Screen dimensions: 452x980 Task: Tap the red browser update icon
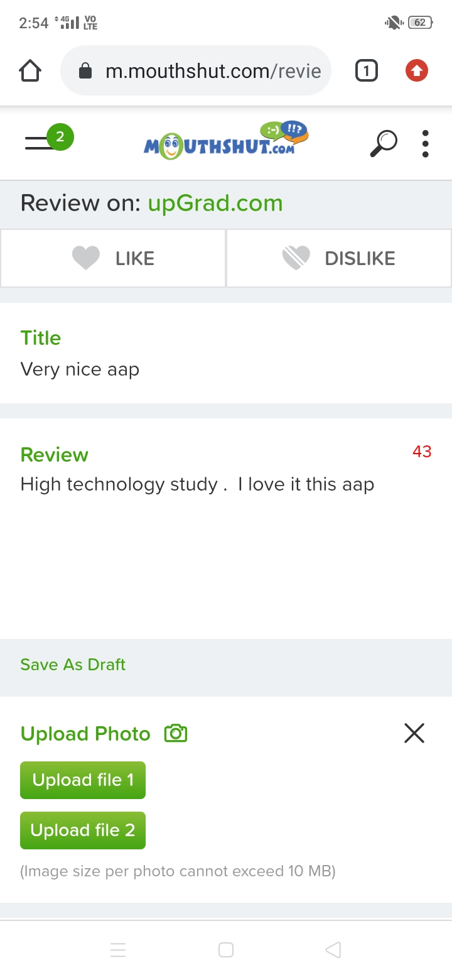pyautogui.click(x=416, y=71)
